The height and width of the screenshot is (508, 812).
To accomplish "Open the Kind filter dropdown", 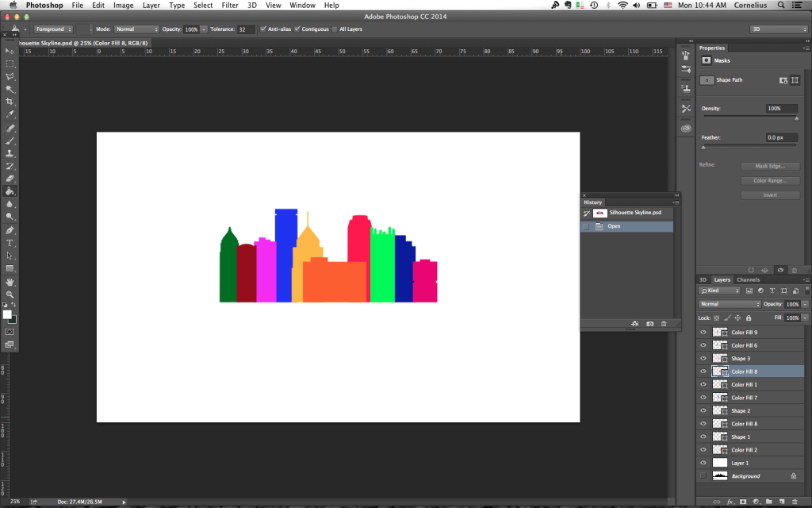I will (718, 290).
